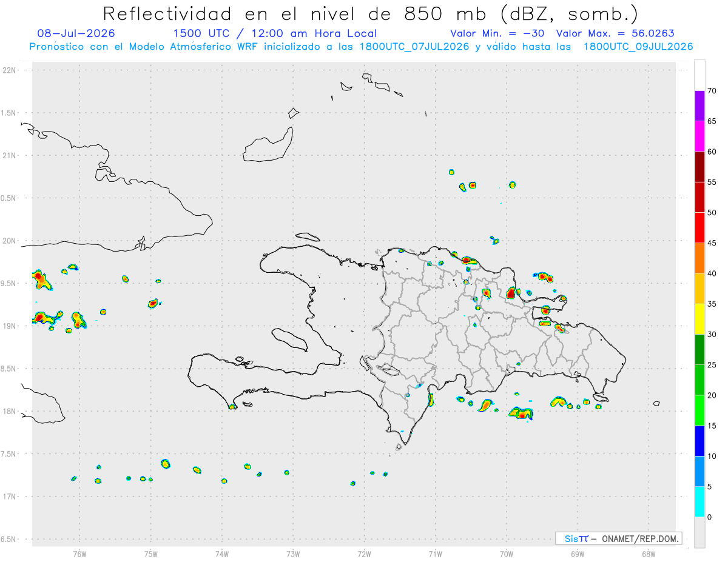Select the colorbar tick label '15'

(712, 426)
